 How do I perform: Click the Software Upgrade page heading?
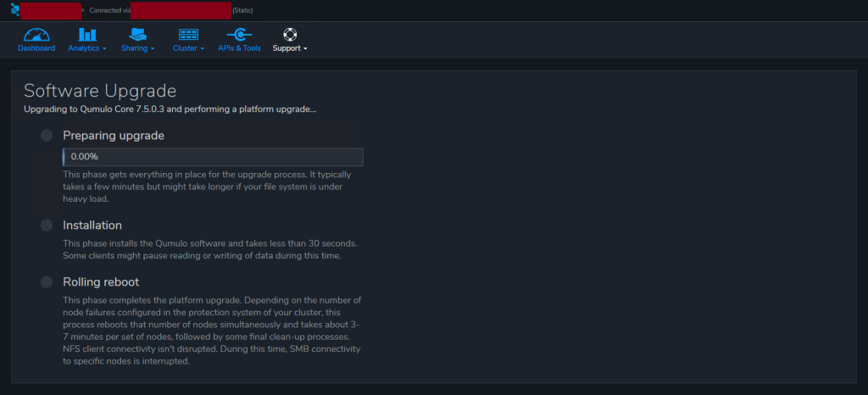[100, 91]
